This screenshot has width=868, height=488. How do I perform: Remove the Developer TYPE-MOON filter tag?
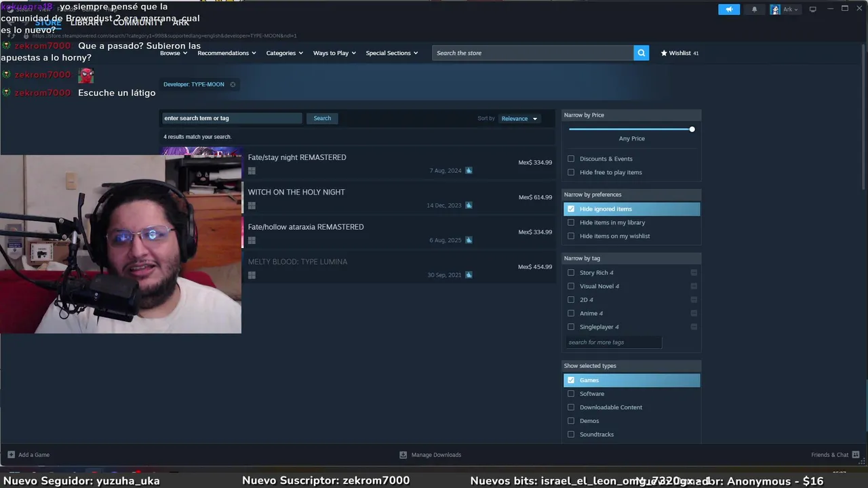tap(233, 85)
